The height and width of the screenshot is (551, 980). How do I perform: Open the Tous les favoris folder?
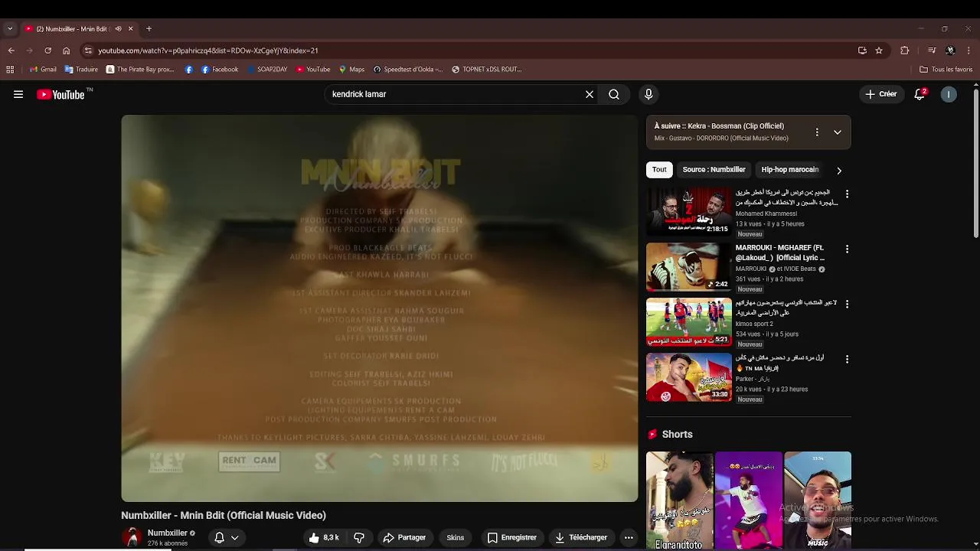[946, 69]
